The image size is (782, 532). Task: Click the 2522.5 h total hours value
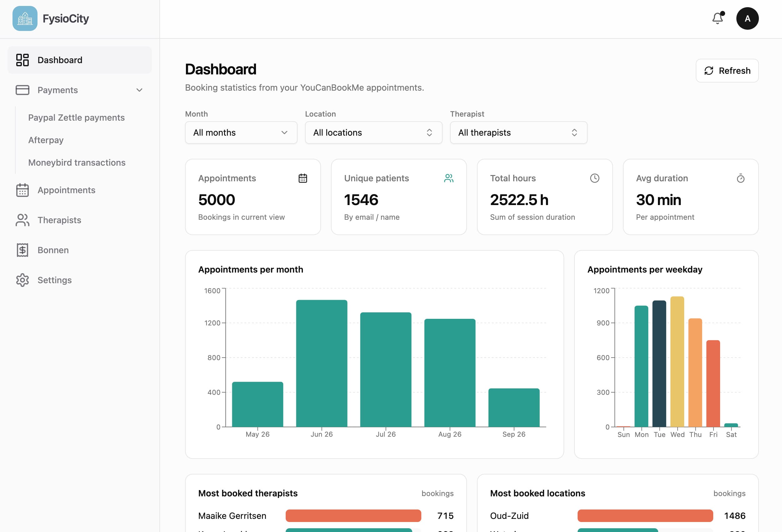tap(519, 199)
